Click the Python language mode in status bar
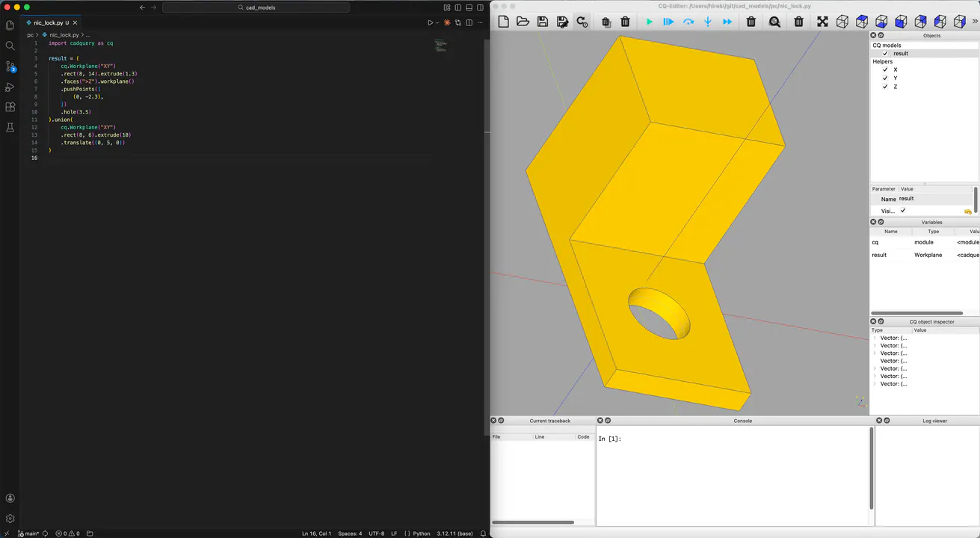 click(x=422, y=534)
